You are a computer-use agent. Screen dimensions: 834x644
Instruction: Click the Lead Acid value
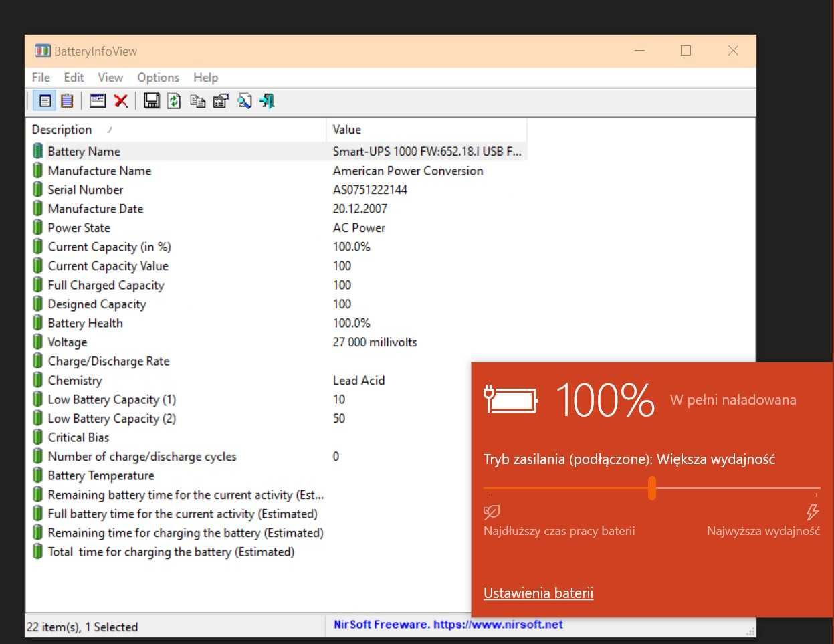[358, 380]
